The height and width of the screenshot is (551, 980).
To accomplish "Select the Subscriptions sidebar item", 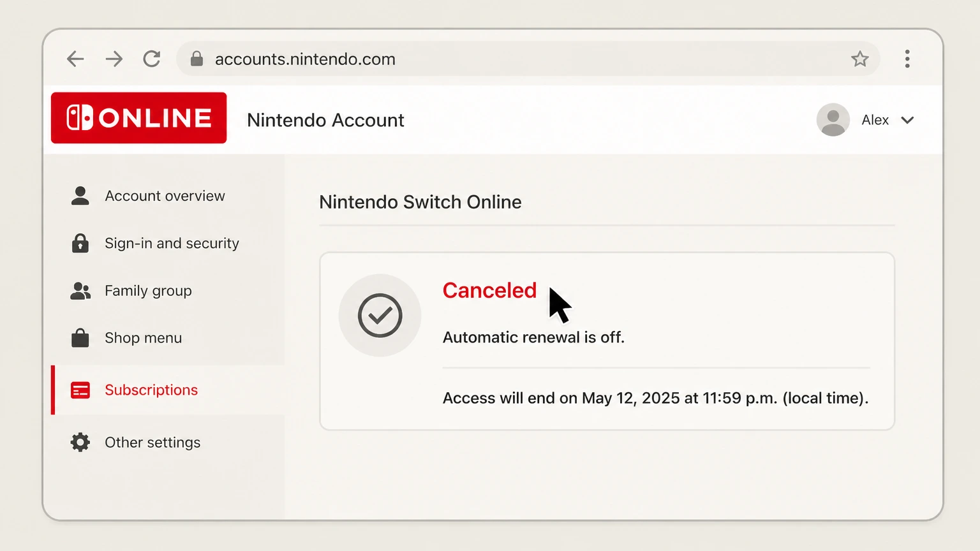I will click(x=168, y=390).
